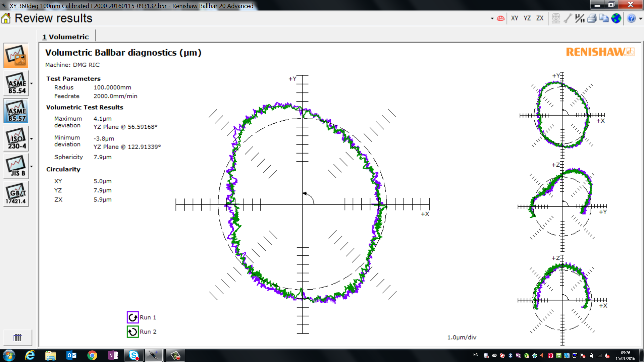Open the JIS B analysis view
This screenshot has height=362, width=644.
point(15,166)
